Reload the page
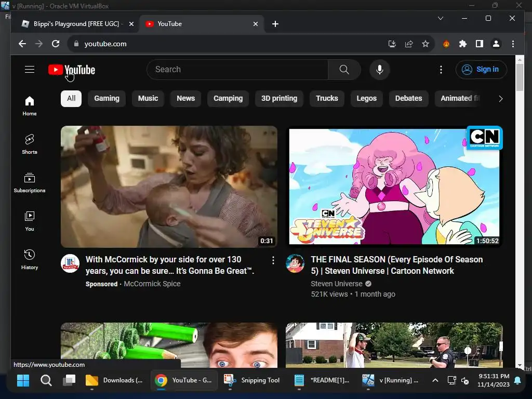This screenshot has width=532, height=399. [x=56, y=44]
